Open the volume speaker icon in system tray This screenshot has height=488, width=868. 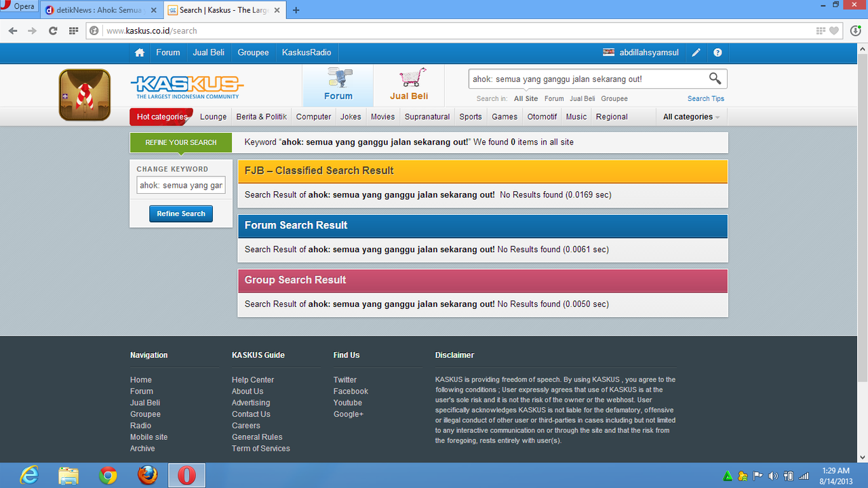point(773,476)
